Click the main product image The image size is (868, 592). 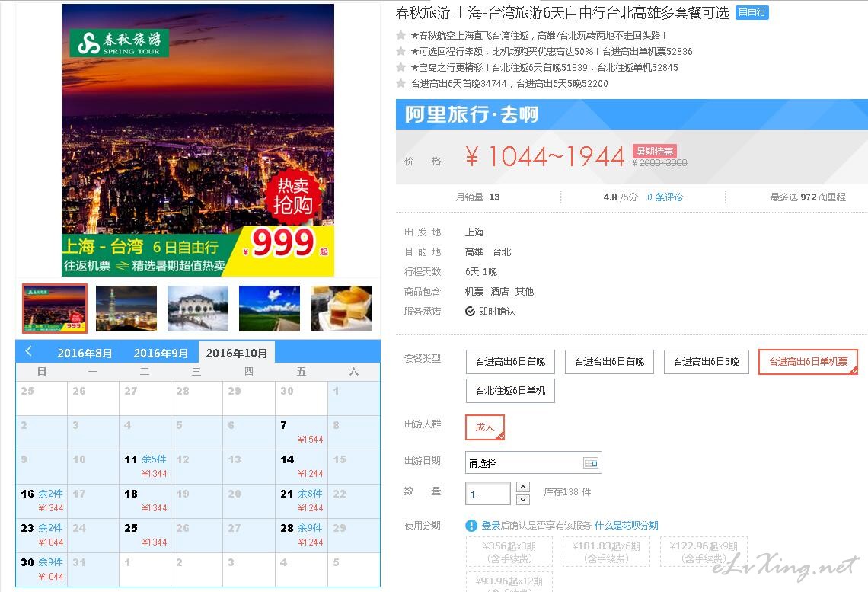pos(198,140)
